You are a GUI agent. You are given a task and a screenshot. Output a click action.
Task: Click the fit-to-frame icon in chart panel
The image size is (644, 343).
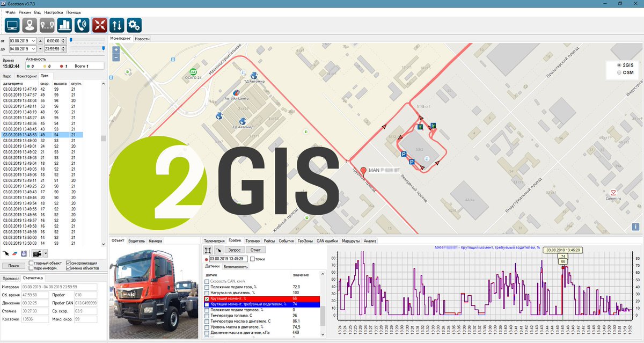click(x=208, y=250)
